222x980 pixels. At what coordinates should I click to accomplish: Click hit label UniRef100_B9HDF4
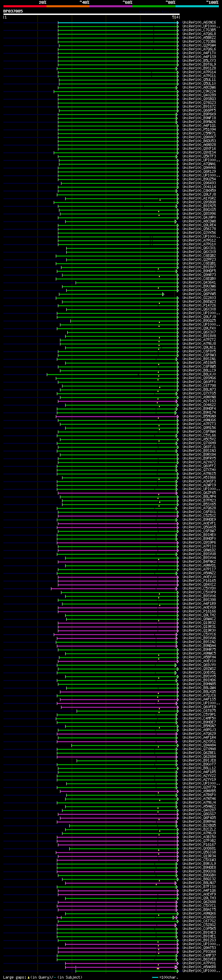199,408
